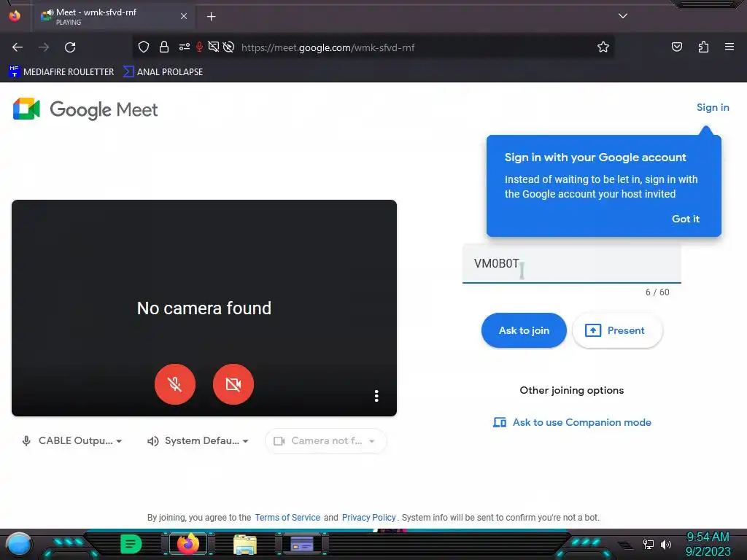Open MEDIAFIRE ROULETTER bookmark
Image resolution: width=747 pixels, height=560 pixels.
61,72
